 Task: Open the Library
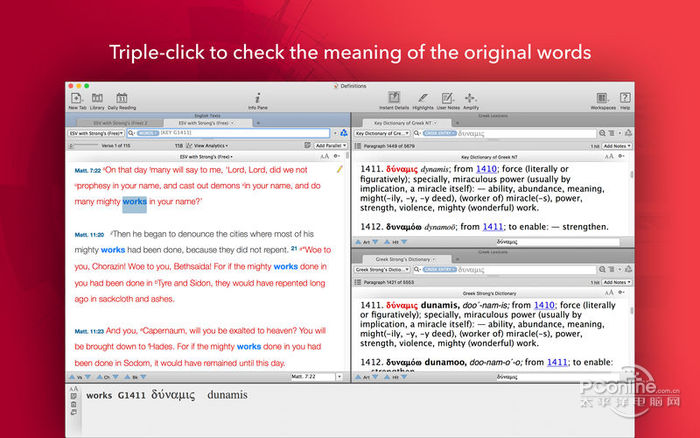pyautogui.click(x=98, y=99)
